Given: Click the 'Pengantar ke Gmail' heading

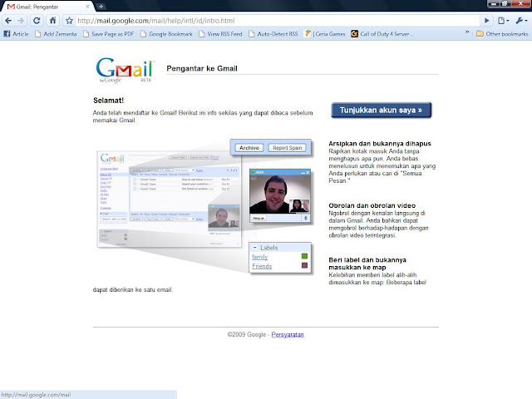Looking at the screenshot, I should tap(202, 68).
